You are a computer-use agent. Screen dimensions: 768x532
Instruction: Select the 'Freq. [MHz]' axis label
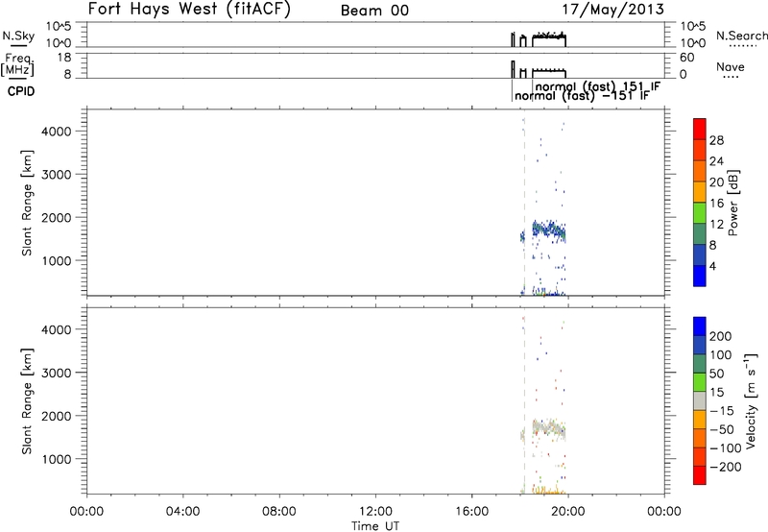17,64
